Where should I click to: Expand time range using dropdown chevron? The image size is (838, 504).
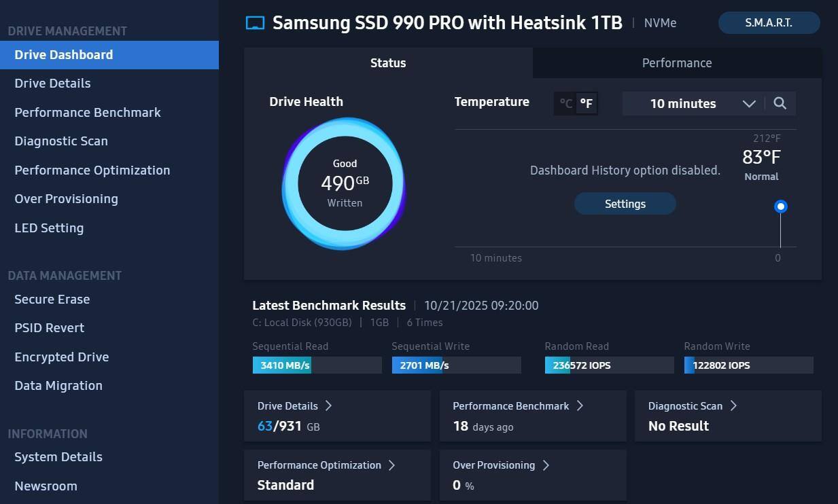pyautogui.click(x=749, y=103)
